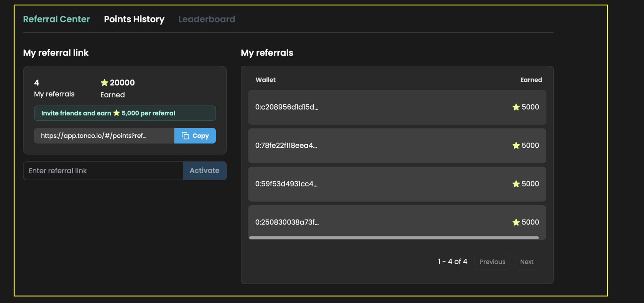644x303 pixels.
Task: Open the Leaderboard tab
Action: click(x=207, y=19)
